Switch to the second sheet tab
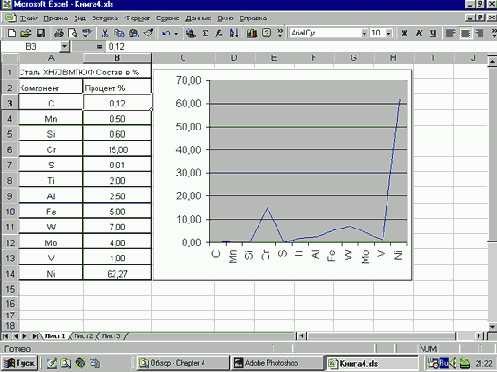The width and height of the screenshot is (497, 372). tap(83, 336)
